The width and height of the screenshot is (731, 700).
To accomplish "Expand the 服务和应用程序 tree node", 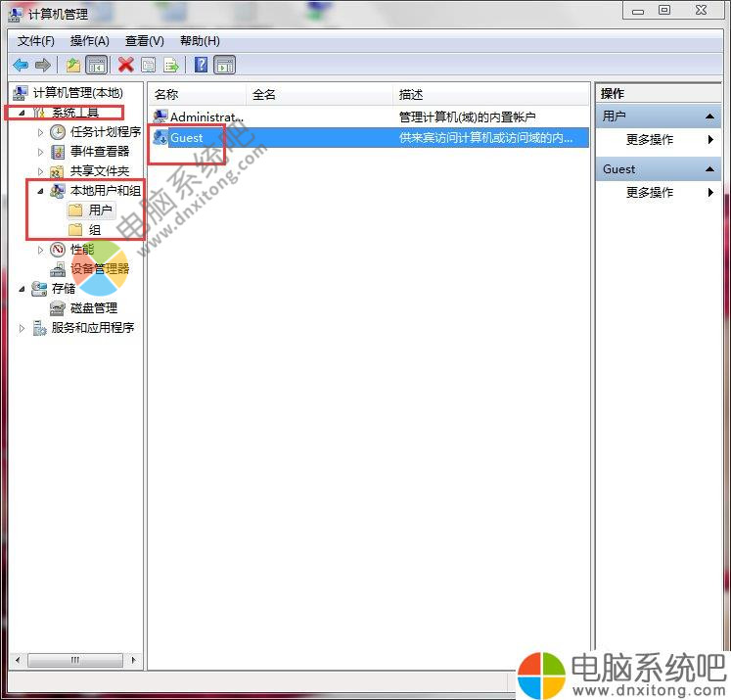I will click(23, 328).
